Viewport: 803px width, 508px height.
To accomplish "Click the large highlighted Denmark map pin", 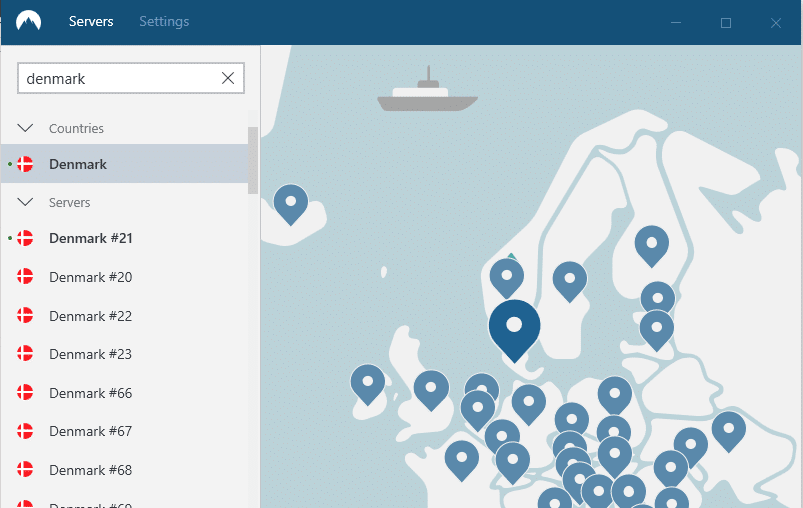I will (514, 330).
